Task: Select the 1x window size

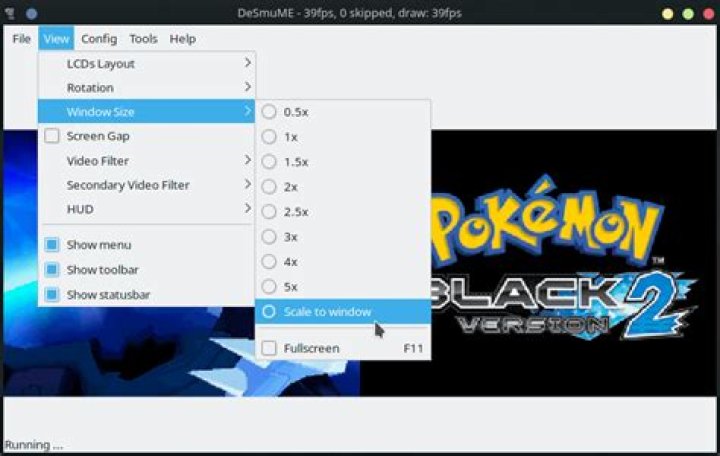Action: click(343, 137)
